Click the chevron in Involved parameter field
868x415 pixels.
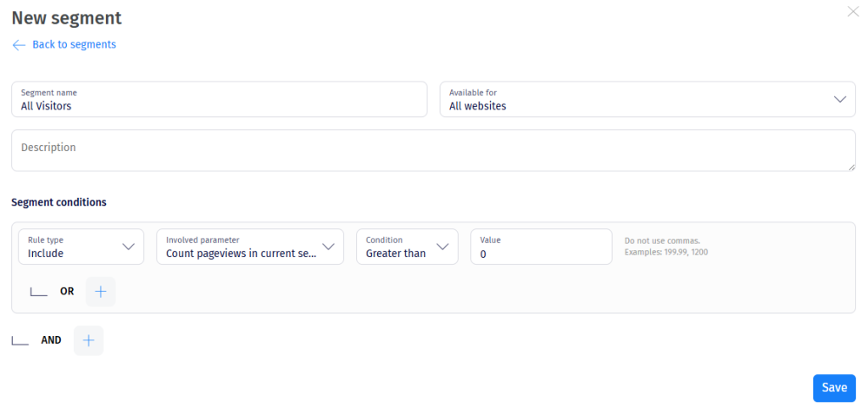point(329,247)
